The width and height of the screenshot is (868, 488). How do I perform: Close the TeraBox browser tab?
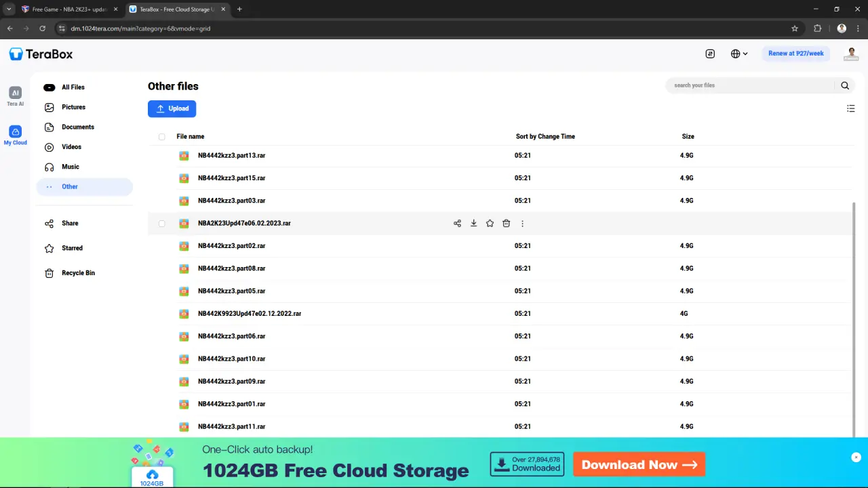pos(223,9)
